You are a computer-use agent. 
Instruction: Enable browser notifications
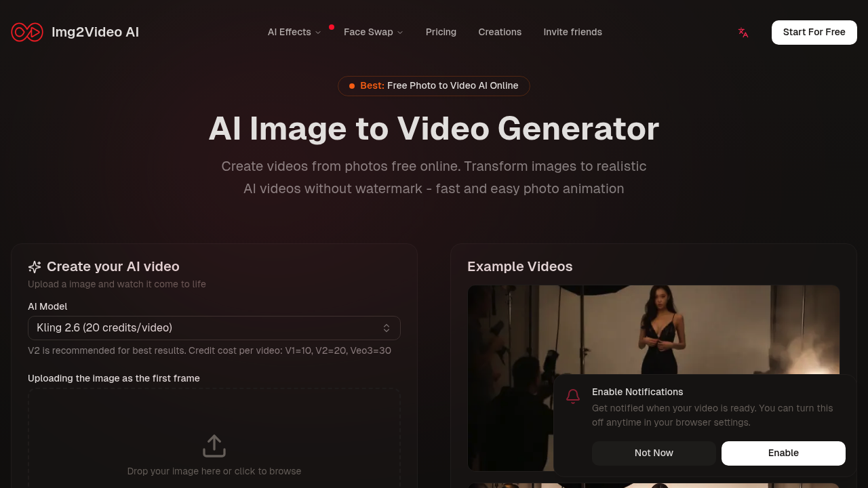pyautogui.click(x=783, y=453)
